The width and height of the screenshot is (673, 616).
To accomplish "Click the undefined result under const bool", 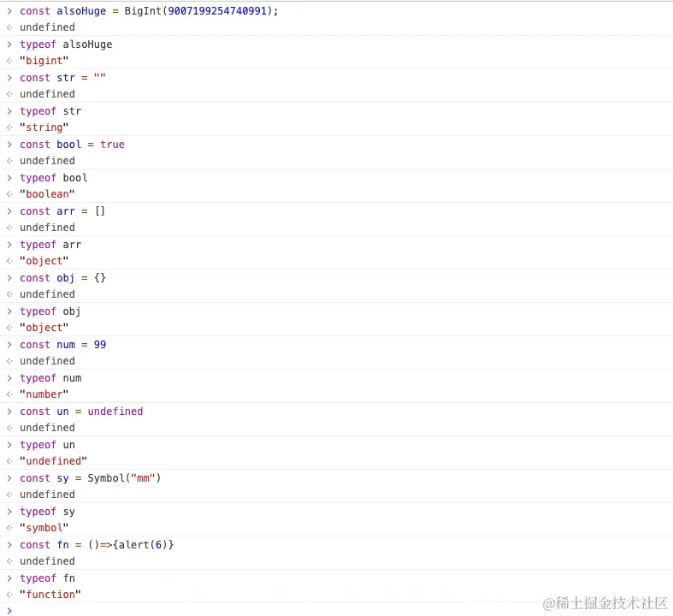I will [x=47, y=161].
